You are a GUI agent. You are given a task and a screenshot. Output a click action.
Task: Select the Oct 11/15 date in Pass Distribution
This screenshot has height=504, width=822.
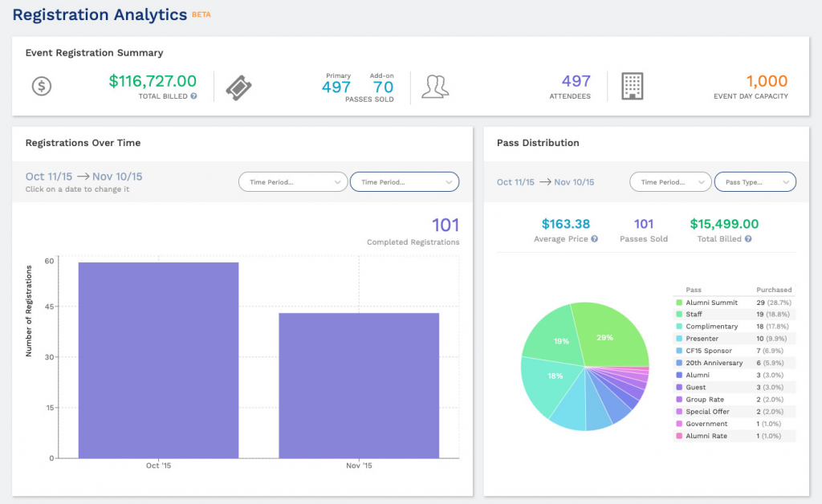[x=516, y=182]
